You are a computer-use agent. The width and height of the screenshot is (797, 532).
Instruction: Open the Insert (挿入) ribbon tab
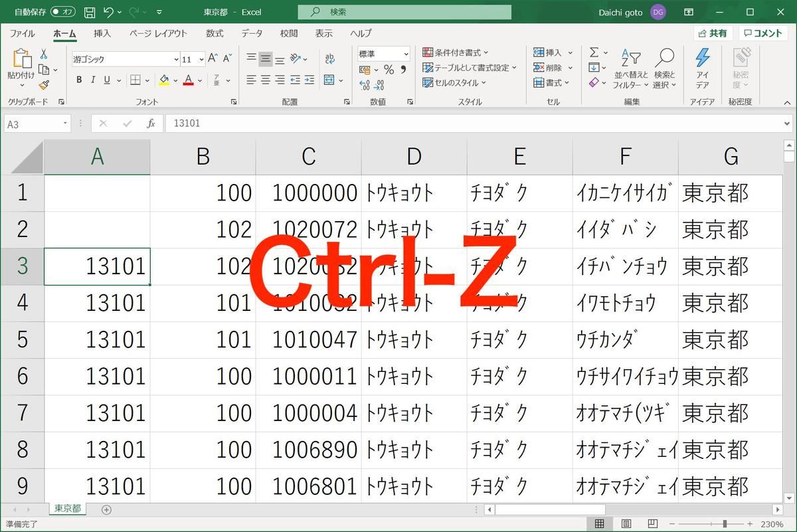tap(102, 33)
